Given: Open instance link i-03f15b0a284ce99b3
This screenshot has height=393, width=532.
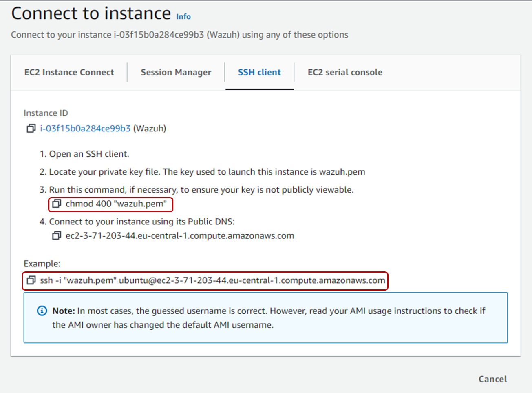Looking at the screenshot, I should click(x=85, y=129).
